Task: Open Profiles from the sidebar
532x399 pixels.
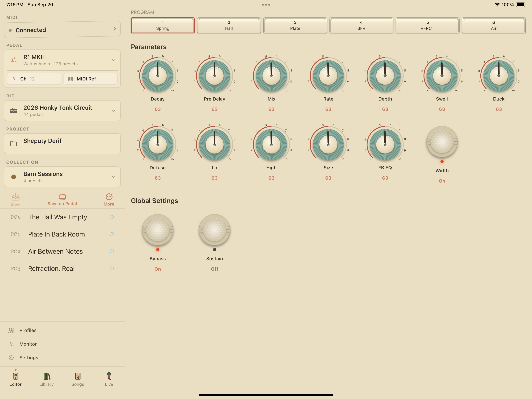Action: [x=62, y=330]
